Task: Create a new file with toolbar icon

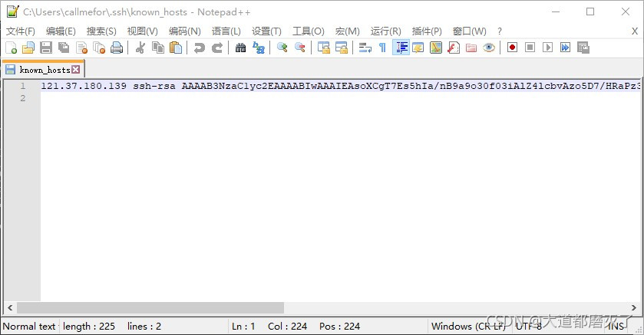Action: click(12, 48)
